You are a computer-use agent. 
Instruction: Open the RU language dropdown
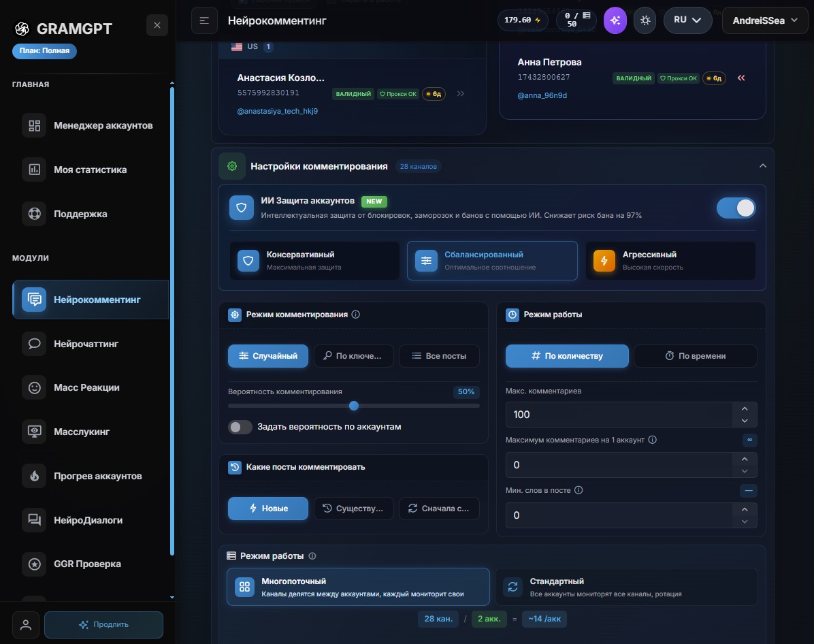pyautogui.click(x=687, y=20)
